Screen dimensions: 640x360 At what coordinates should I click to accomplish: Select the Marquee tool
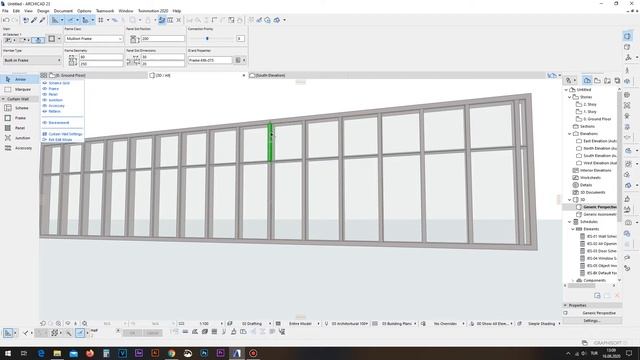(x=19, y=89)
